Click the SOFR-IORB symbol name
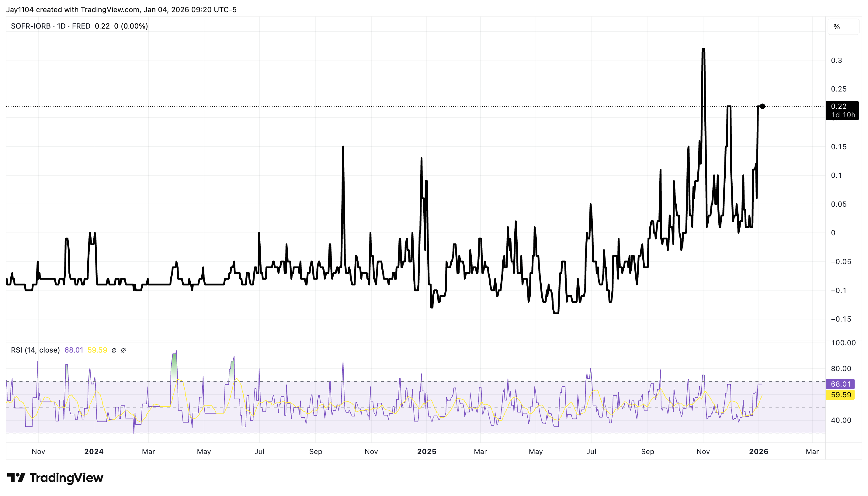 (x=31, y=26)
